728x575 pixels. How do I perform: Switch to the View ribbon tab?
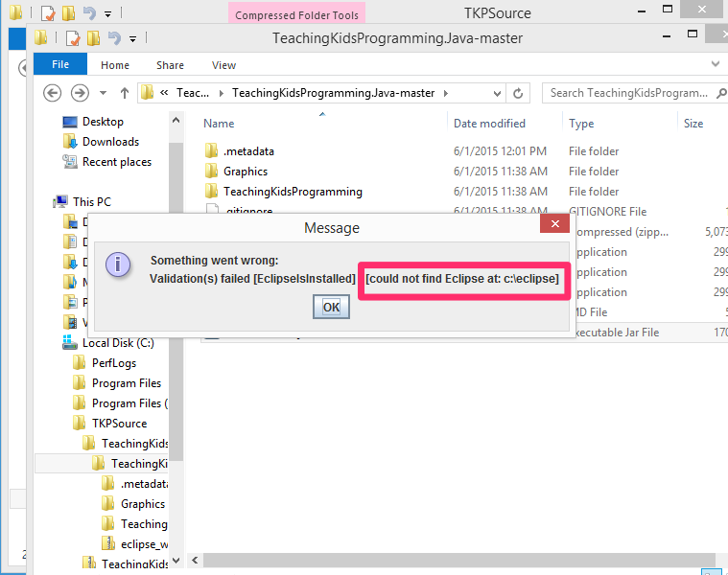(x=223, y=65)
